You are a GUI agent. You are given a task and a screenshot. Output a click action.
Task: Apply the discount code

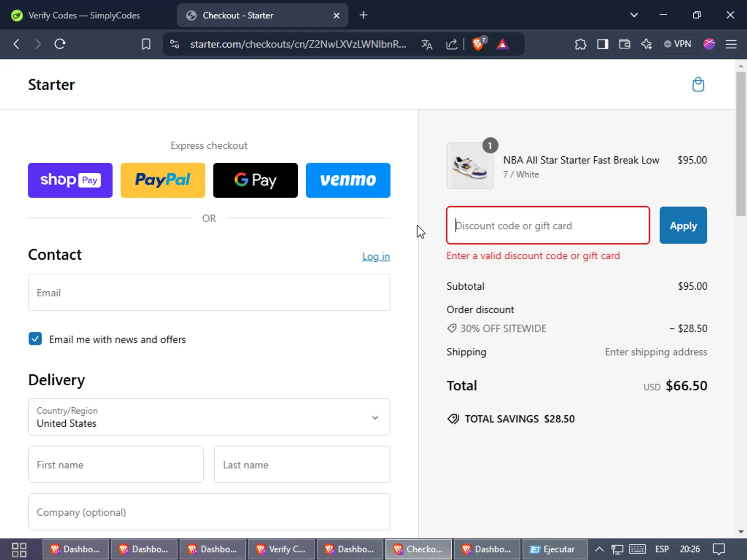pyautogui.click(x=683, y=225)
